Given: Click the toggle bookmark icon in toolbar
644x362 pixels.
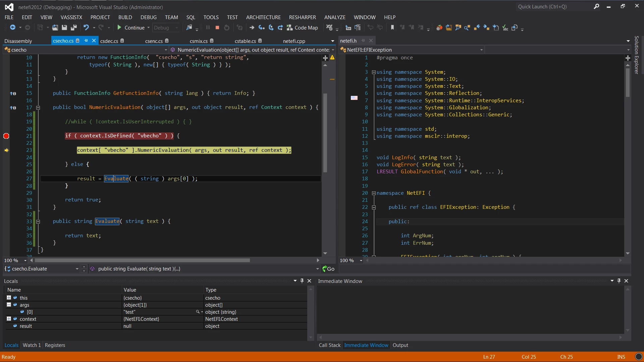Looking at the screenshot, I should click(x=392, y=28).
